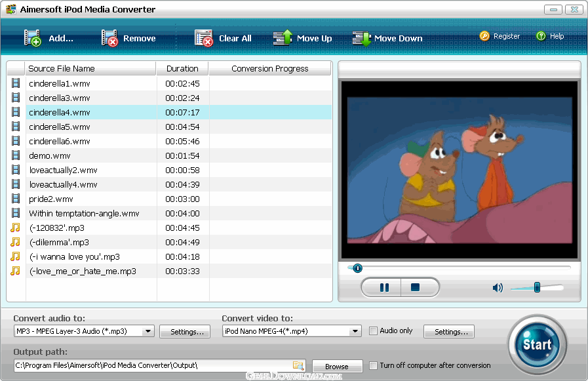The height and width of the screenshot is (381, 588).
Task: Click Move Down in the toolbar
Action: point(399,38)
